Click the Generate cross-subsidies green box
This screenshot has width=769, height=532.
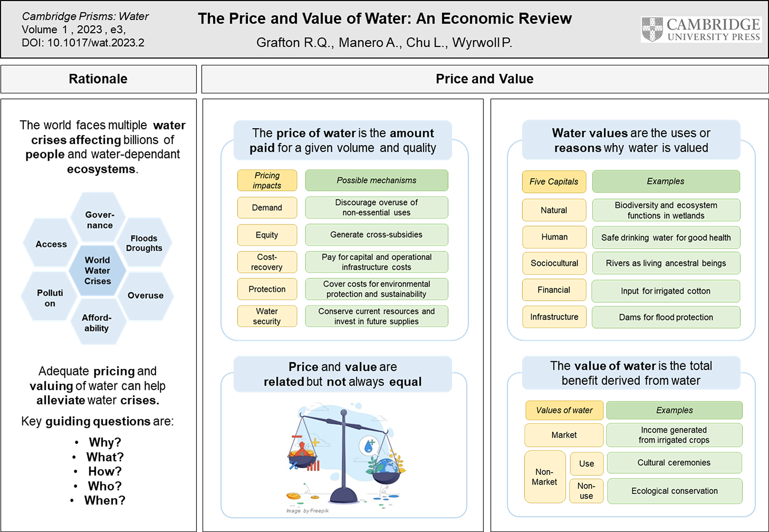(x=376, y=235)
